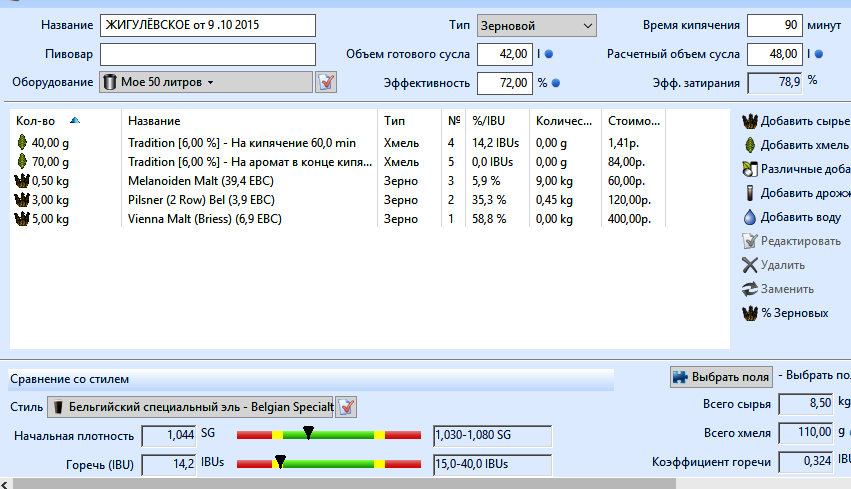
Task: Sort by Количес... column header
Action: point(565,120)
